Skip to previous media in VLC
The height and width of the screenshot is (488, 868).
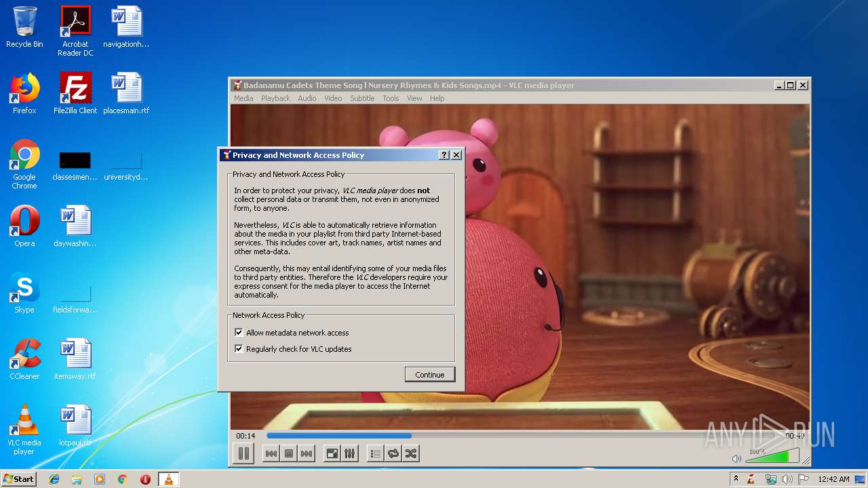(x=271, y=453)
